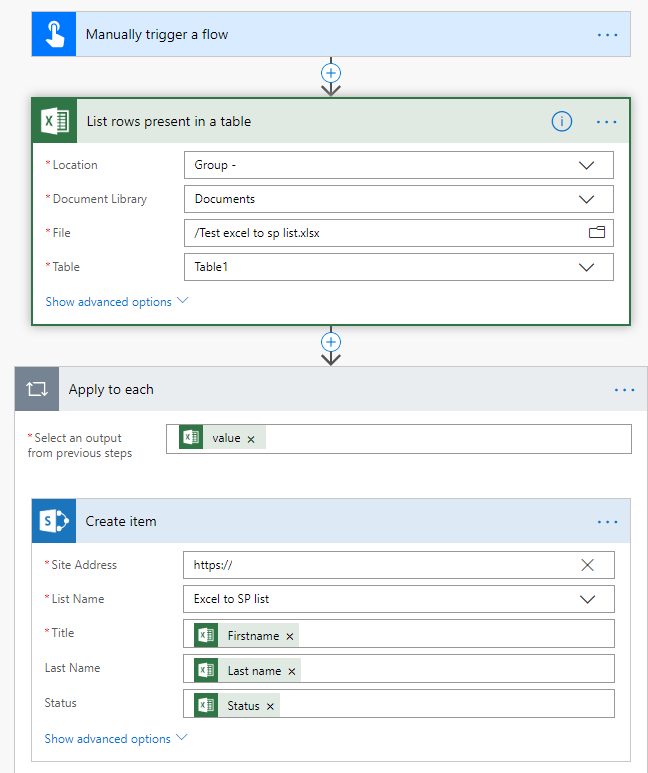Open the List Name dropdown
The width and height of the screenshot is (648, 773).
587,599
